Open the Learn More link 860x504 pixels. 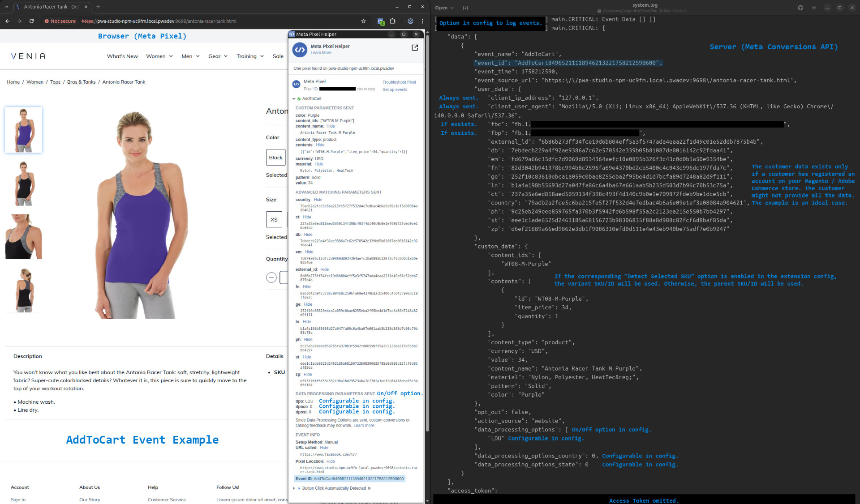pos(321,53)
